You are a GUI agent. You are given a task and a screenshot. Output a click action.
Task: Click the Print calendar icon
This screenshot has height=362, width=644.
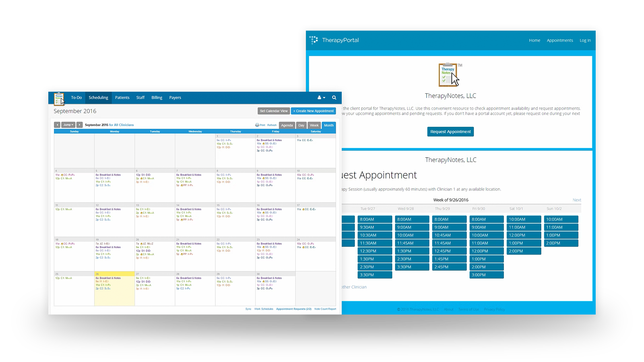(x=258, y=125)
